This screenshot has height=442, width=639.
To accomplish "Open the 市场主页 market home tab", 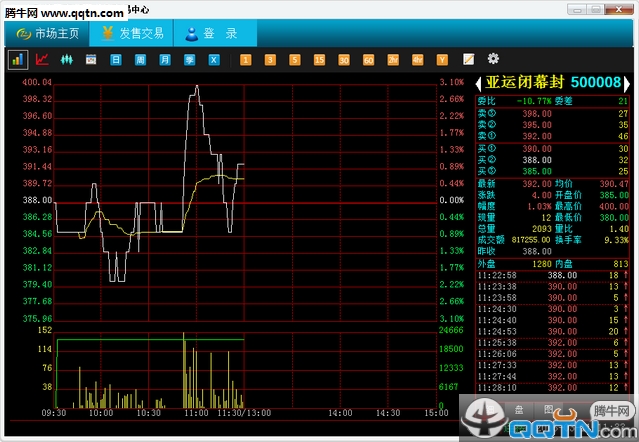I will pyautogui.click(x=46, y=33).
